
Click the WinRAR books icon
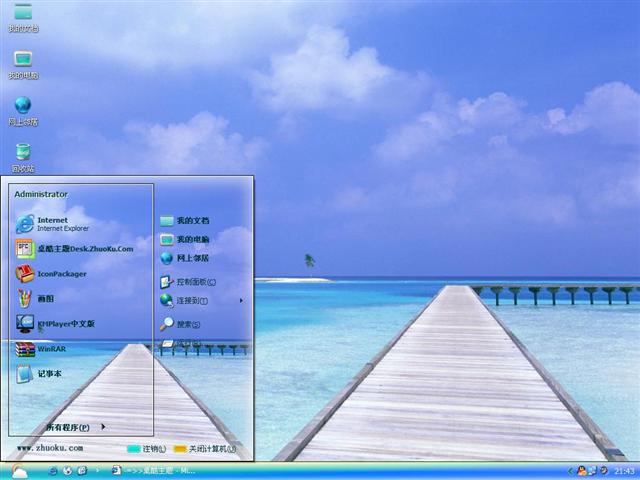point(25,349)
